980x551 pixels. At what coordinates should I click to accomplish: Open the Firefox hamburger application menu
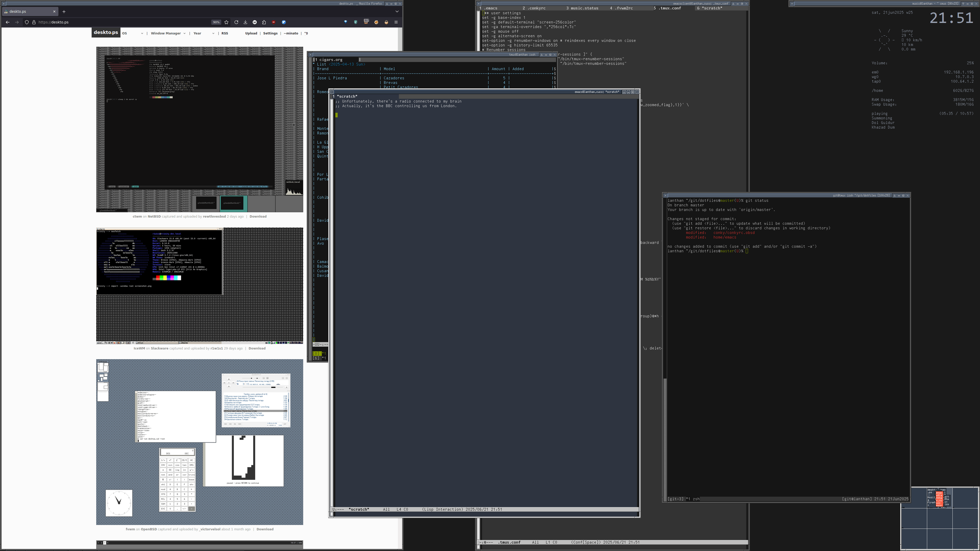396,22
